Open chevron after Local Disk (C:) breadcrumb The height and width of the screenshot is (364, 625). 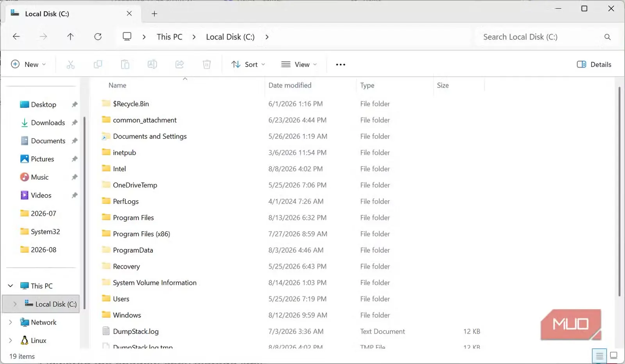267,37
